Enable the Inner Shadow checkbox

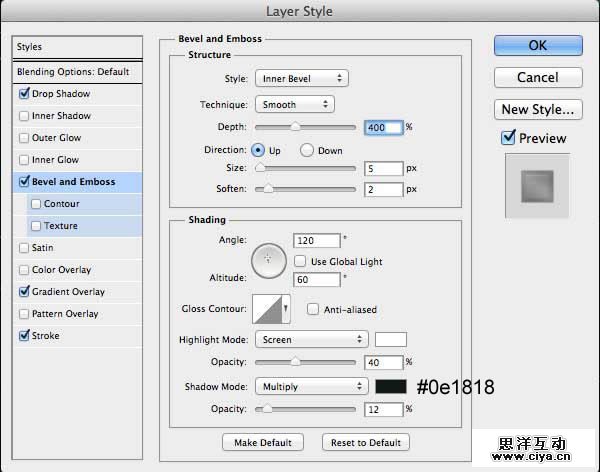24,116
